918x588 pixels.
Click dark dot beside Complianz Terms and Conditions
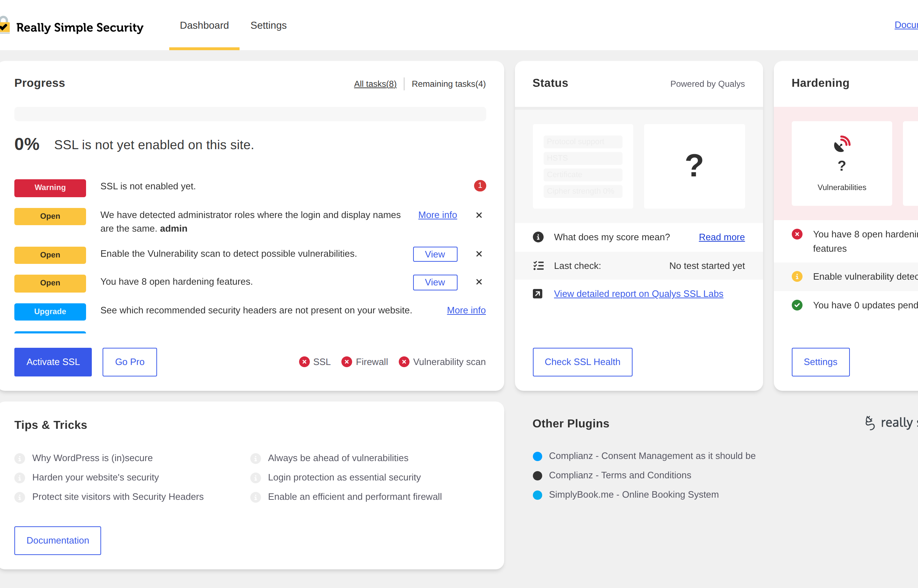(538, 476)
